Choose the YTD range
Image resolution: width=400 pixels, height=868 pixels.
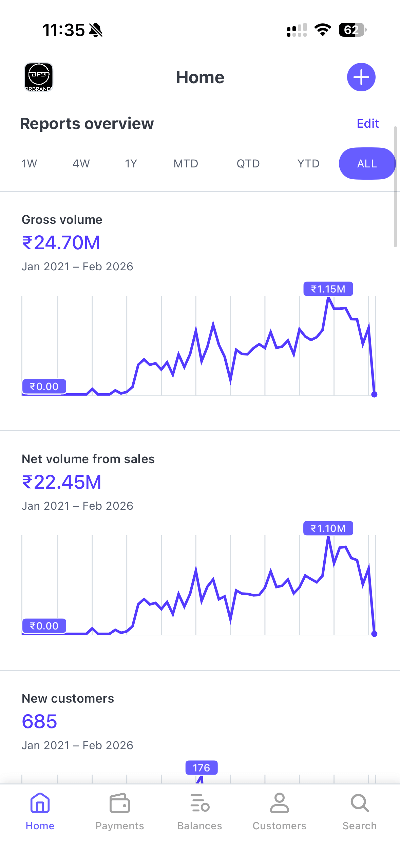(x=308, y=164)
